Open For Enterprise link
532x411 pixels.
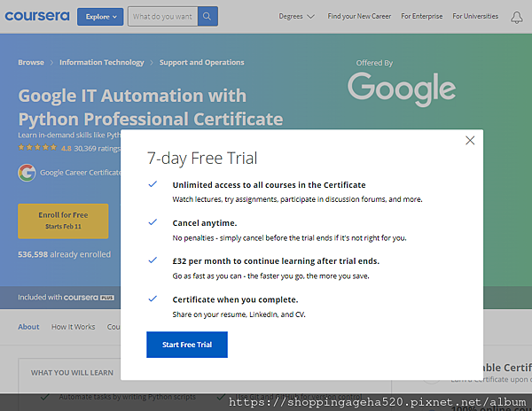click(422, 16)
